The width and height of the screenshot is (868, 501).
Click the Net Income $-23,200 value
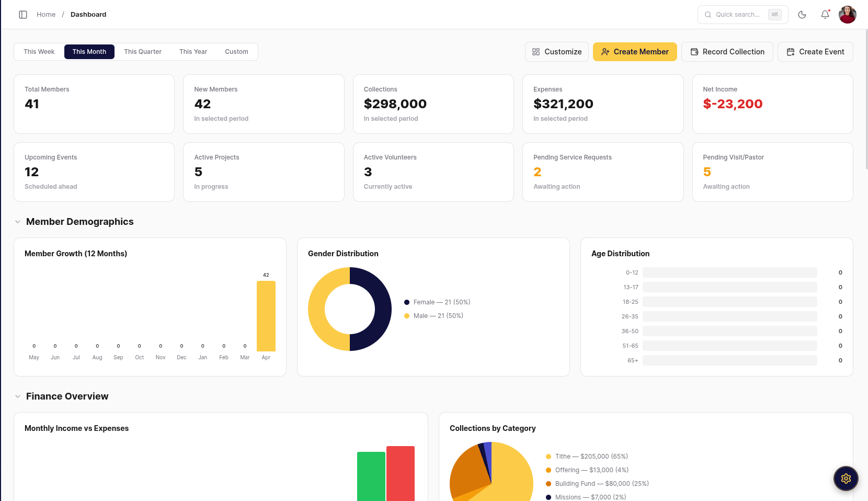point(733,104)
